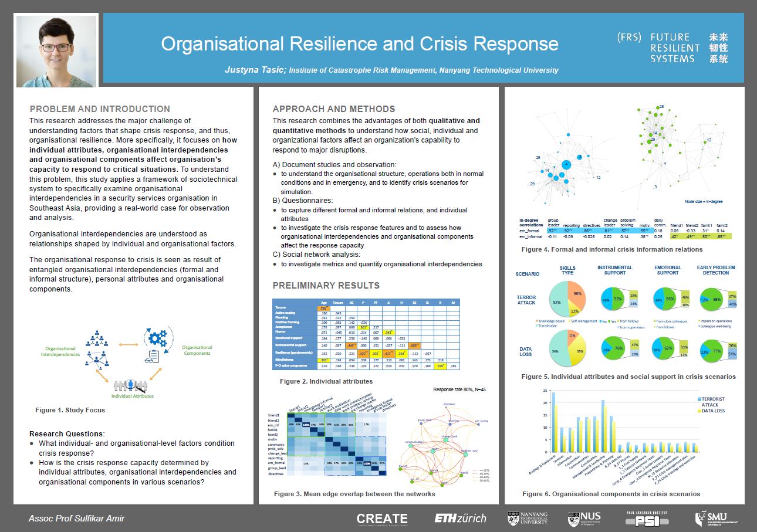Click the Problem and Introduction heading
This screenshot has width=757, height=532.
pos(100,109)
